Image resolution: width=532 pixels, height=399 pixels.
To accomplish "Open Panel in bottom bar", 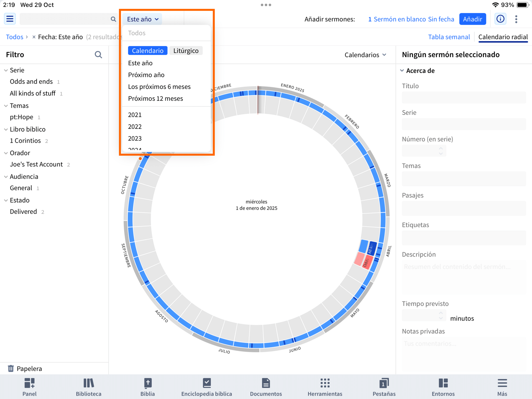I will (29, 387).
